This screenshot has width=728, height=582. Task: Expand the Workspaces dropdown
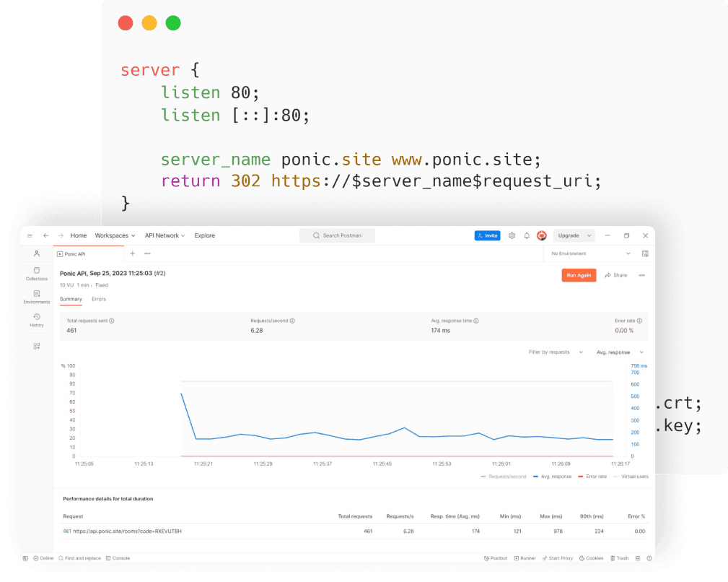pyautogui.click(x=115, y=235)
